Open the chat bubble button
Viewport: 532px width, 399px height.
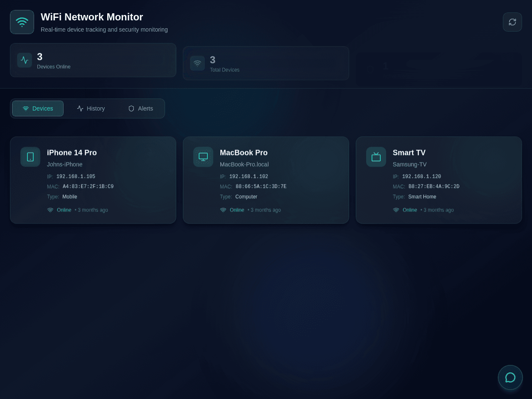click(x=510, y=377)
